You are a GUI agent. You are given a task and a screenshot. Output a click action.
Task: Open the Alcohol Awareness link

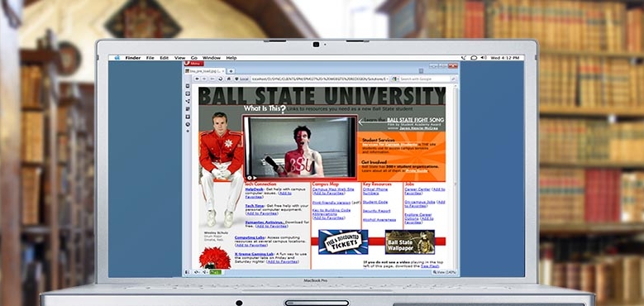point(379,220)
